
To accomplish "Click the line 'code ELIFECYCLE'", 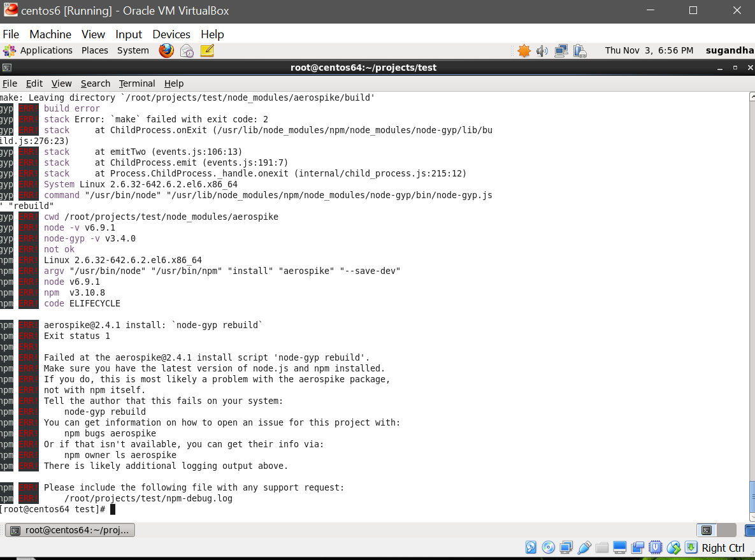I will click(x=82, y=303).
